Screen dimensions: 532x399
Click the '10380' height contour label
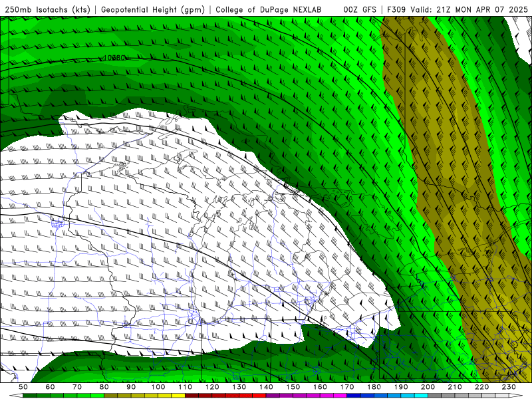pyautogui.click(x=114, y=58)
